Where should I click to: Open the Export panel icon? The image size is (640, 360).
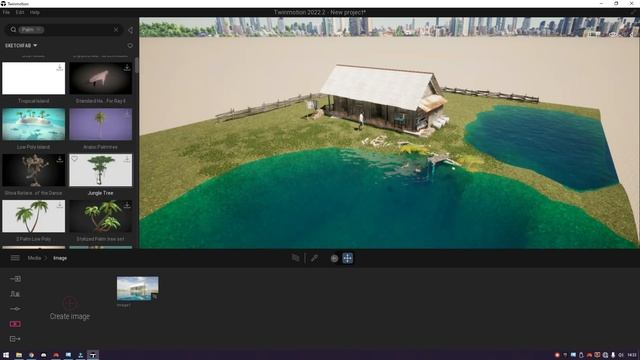(15, 339)
